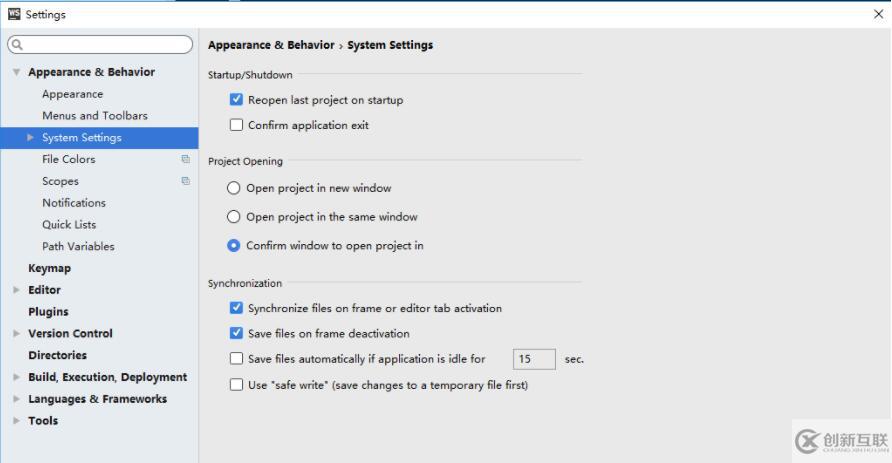The image size is (892, 463).
Task: Expand the Version Control arrow
Action: click(x=16, y=333)
